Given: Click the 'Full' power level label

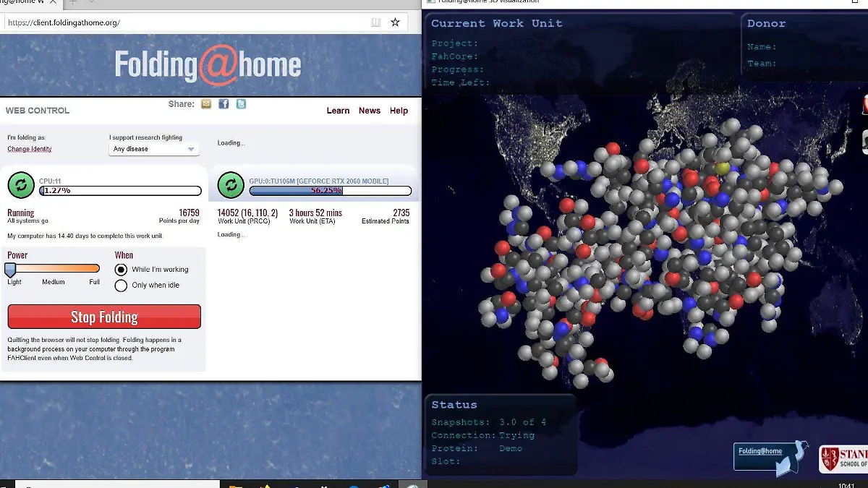Looking at the screenshot, I should 95,282.
